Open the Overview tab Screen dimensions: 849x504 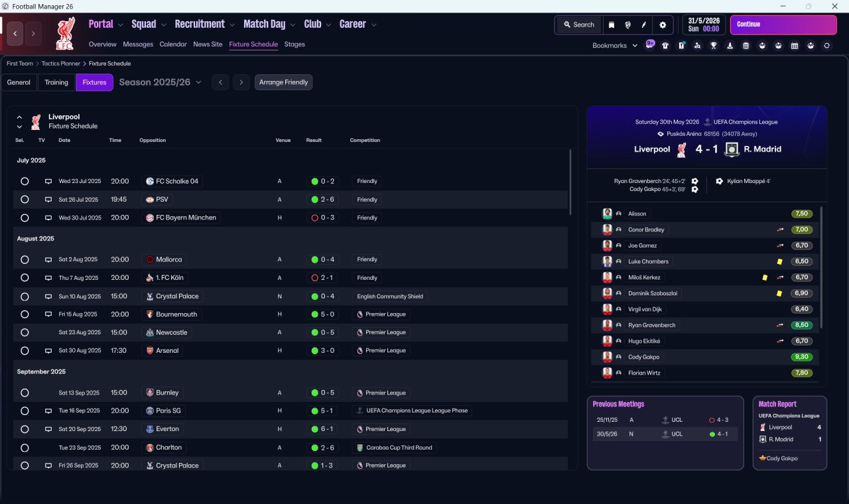tap(103, 44)
